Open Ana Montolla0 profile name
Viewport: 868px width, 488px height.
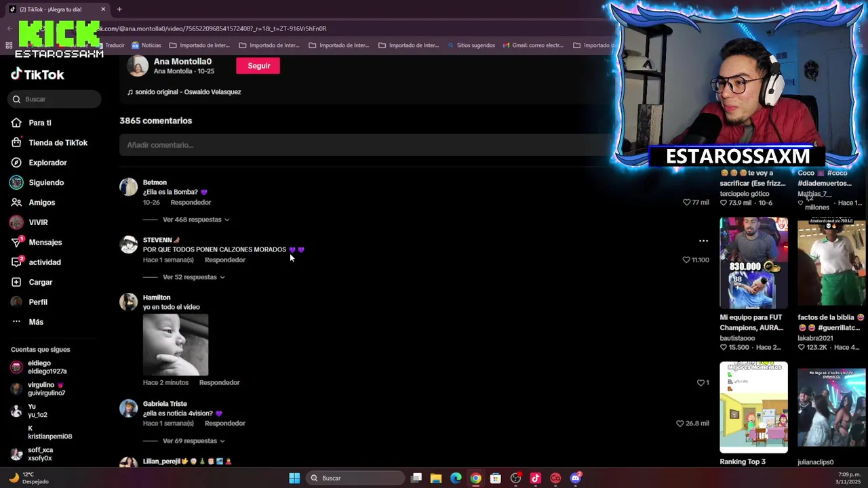182,61
